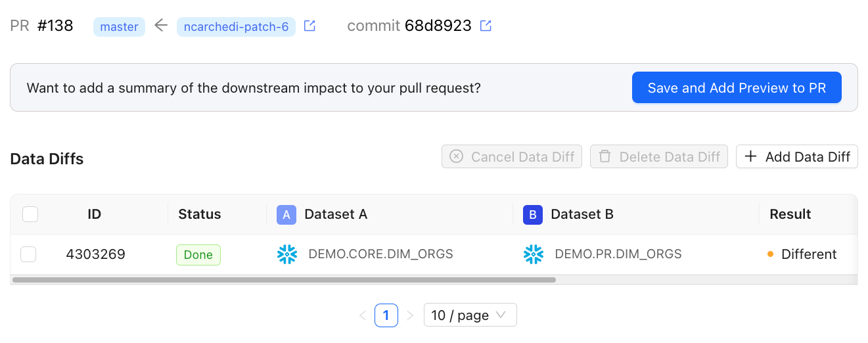The height and width of the screenshot is (343, 868).
Task: Click the master branch tag
Action: [x=119, y=27]
